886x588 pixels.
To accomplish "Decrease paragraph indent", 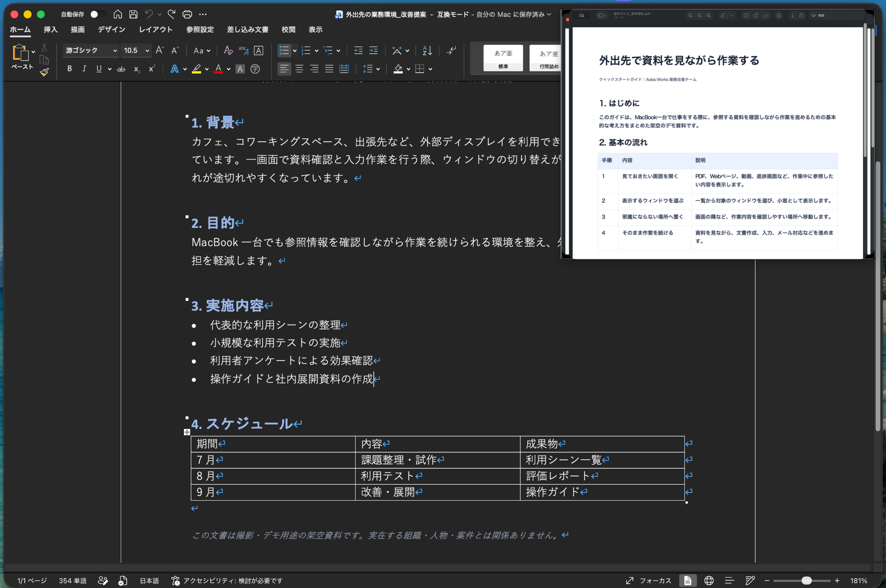I will [358, 50].
